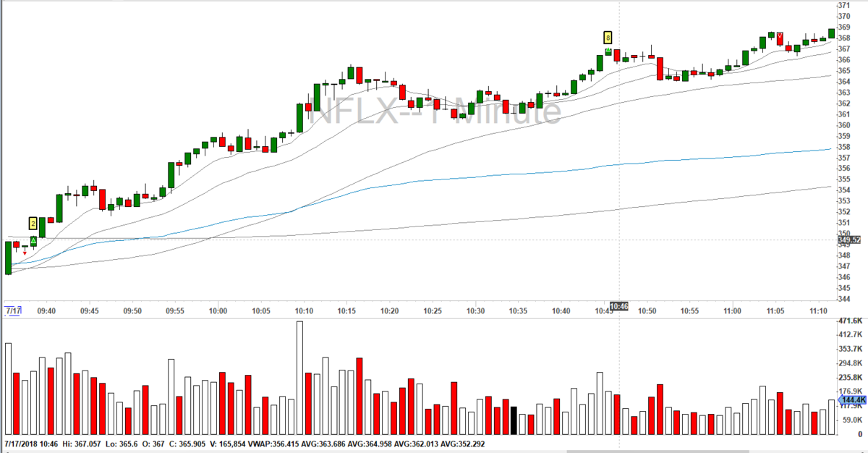Click the yellow trade marker labeled 8
Image resolution: width=868 pixels, height=453 pixels.
pyautogui.click(x=608, y=37)
